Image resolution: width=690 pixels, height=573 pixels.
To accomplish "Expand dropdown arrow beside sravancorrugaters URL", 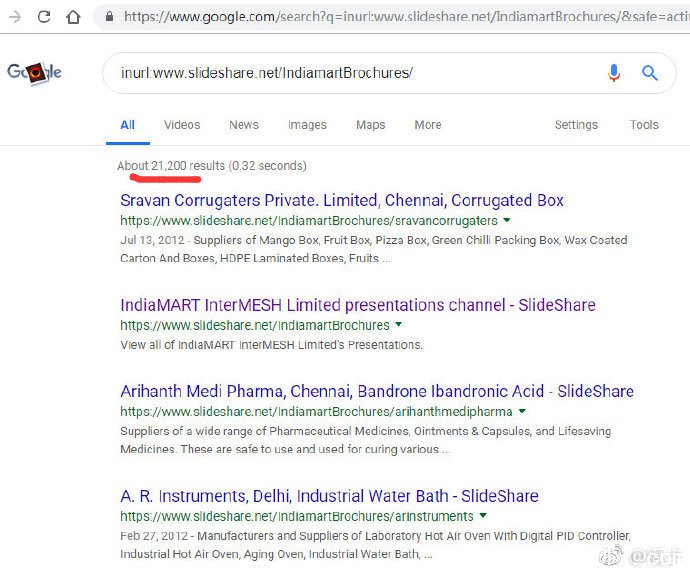I will point(507,220).
